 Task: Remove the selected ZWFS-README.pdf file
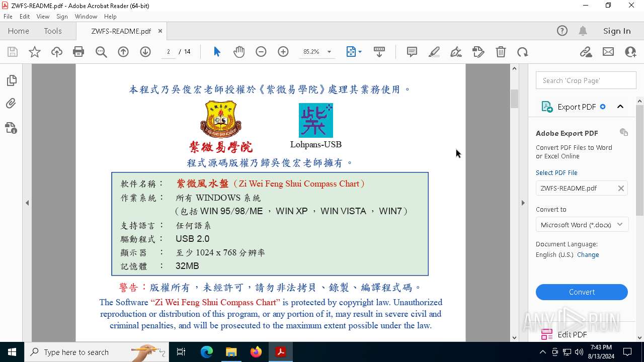coord(621,188)
